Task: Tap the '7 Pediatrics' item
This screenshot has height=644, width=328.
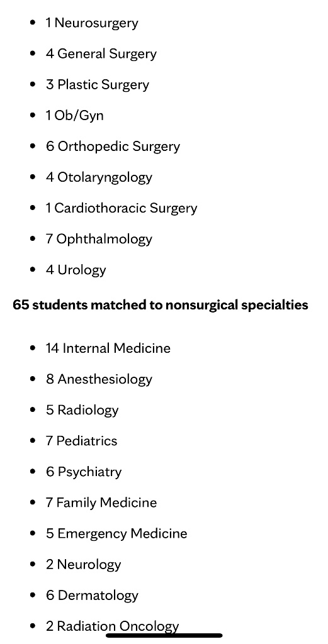Action: [x=81, y=441]
